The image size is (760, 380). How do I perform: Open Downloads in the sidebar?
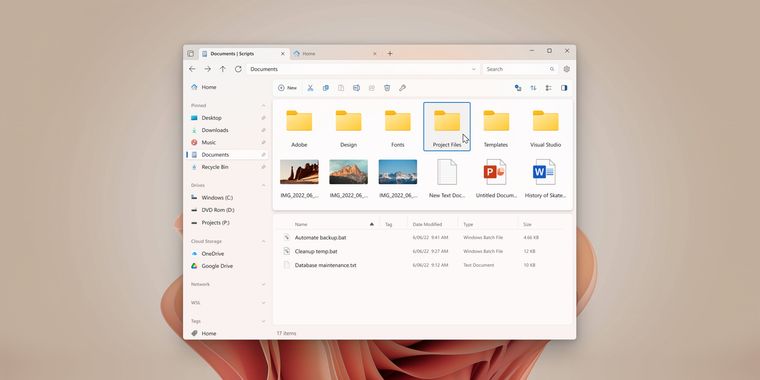click(x=227, y=130)
